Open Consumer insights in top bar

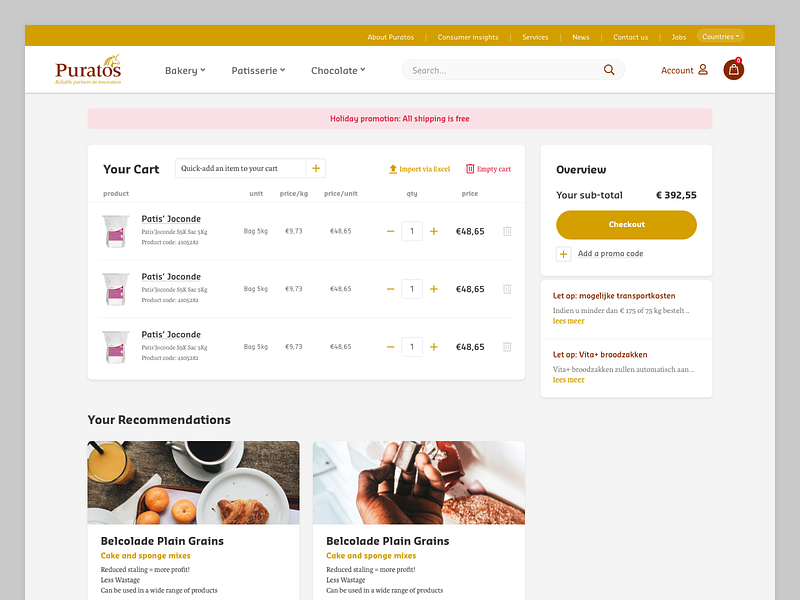point(468,37)
